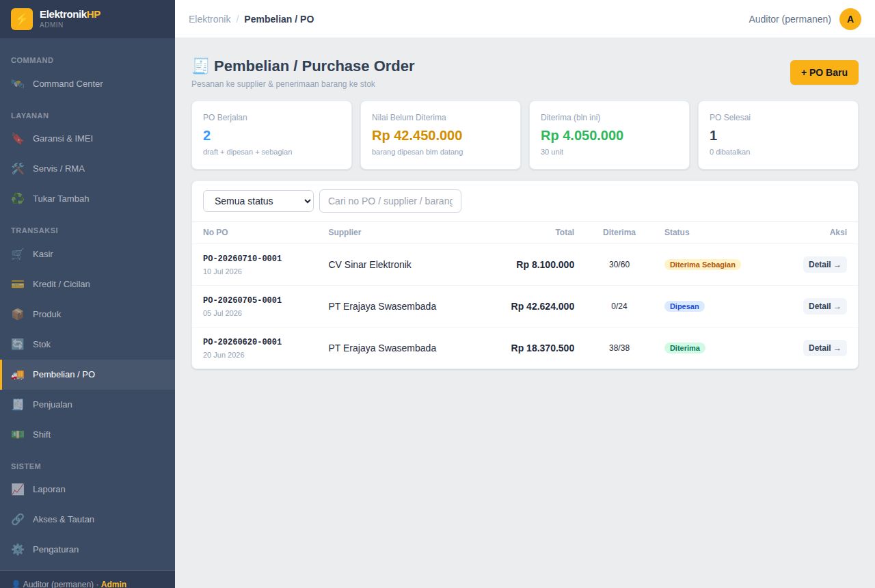This screenshot has height=588, width=875.
Task: Click the Kasir shopping cart icon
Action: 18,254
